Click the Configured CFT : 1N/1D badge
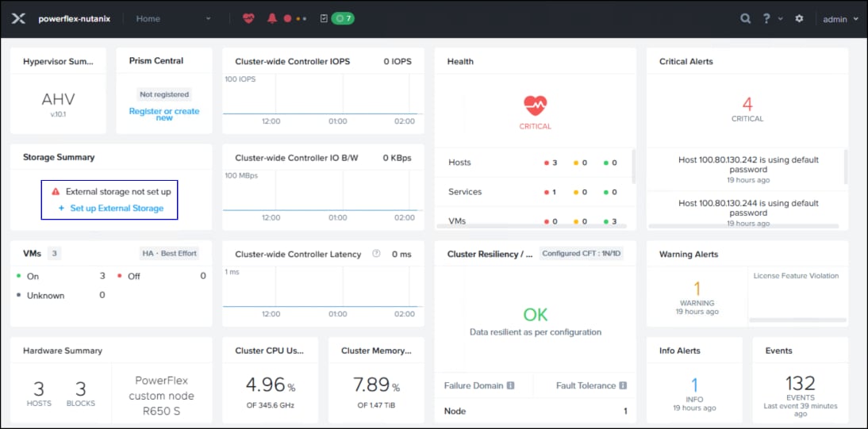 pyautogui.click(x=582, y=254)
